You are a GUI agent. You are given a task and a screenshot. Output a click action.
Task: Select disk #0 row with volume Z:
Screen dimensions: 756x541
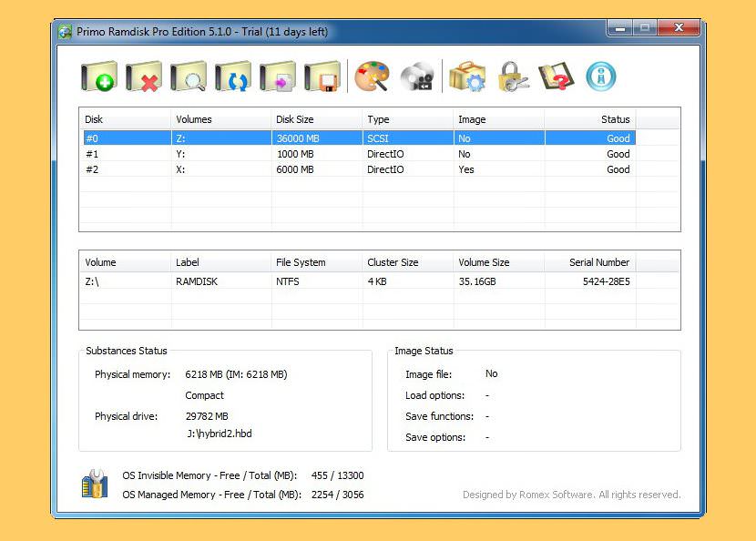357,138
